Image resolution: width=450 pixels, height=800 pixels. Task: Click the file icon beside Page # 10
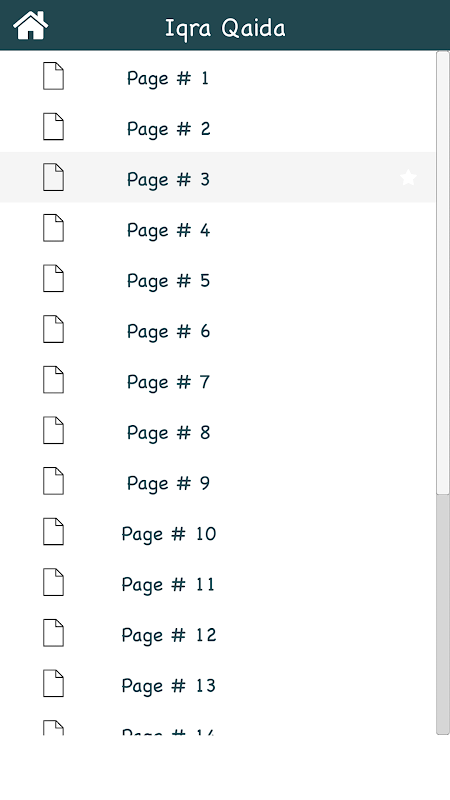[54, 532]
